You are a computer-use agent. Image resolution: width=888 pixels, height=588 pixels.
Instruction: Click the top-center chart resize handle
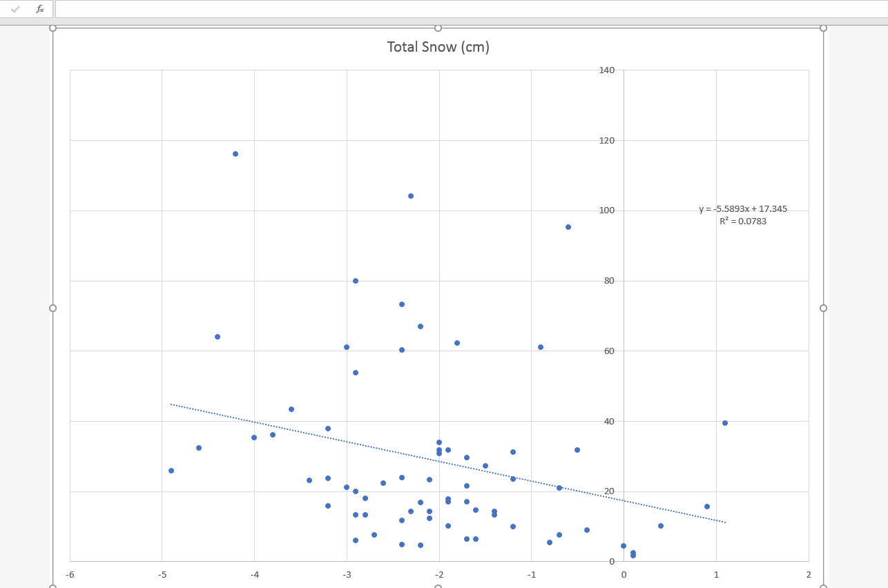pos(438,28)
